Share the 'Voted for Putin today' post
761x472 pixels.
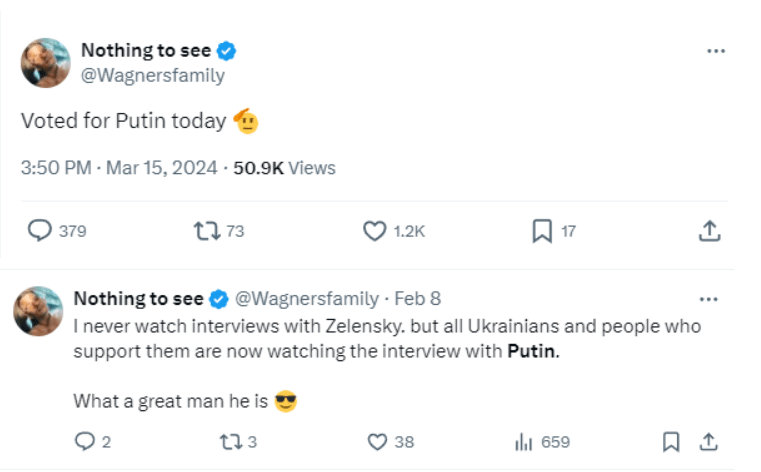[708, 231]
